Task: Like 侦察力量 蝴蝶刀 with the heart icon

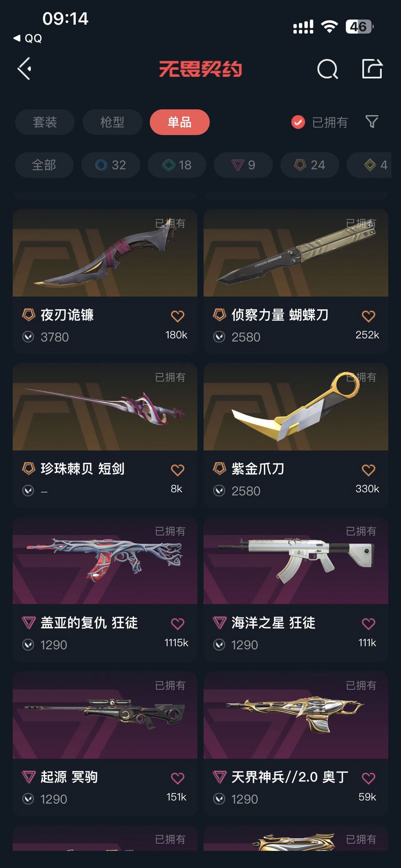Action: pos(368,316)
